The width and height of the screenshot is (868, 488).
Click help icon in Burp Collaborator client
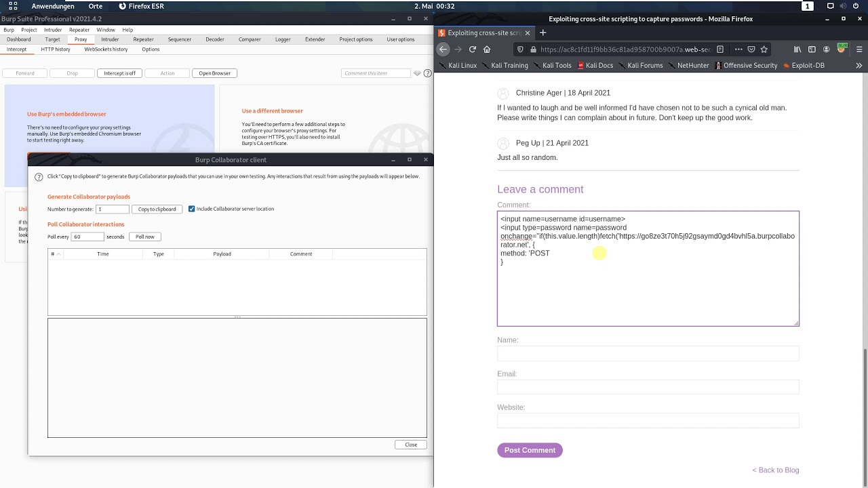39,176
